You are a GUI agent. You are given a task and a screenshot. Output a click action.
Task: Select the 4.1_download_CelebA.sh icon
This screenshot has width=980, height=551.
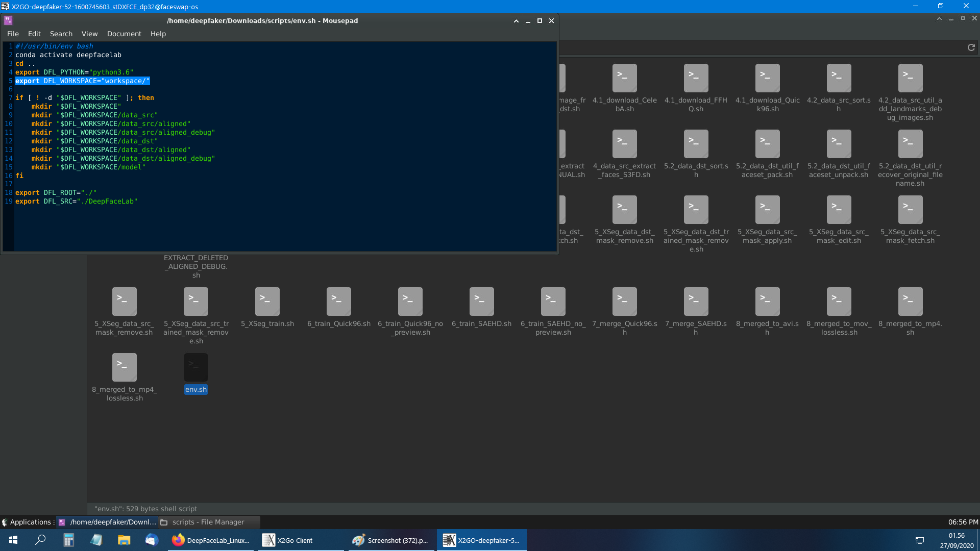point(624,78)
